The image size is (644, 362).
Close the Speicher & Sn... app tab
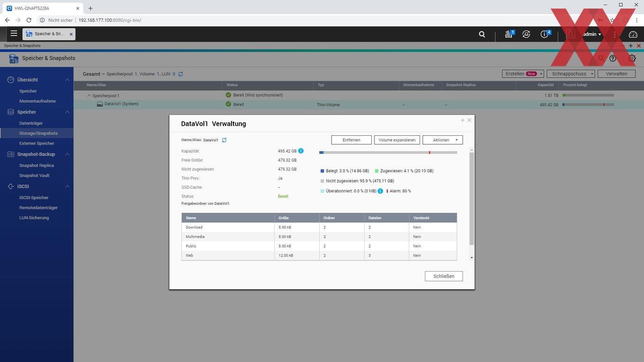click(x=71, y=34)
